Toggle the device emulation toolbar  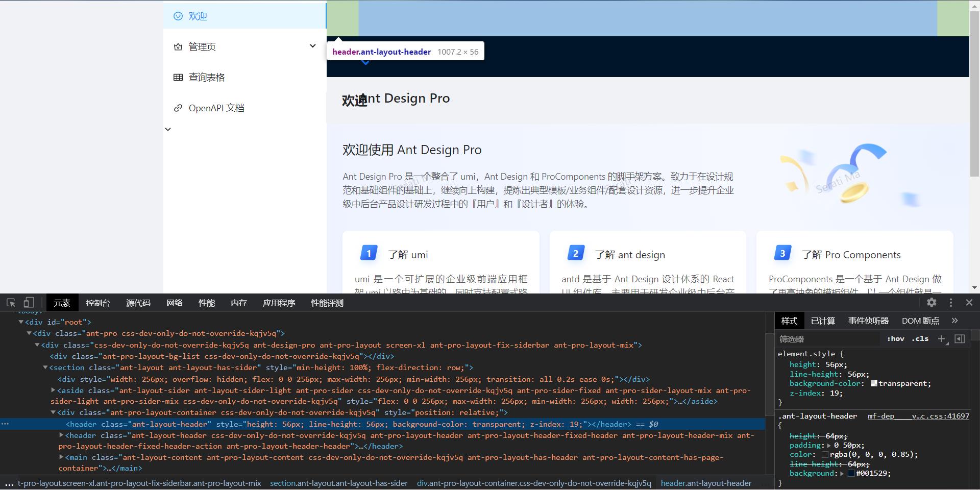tap(29, 302)
